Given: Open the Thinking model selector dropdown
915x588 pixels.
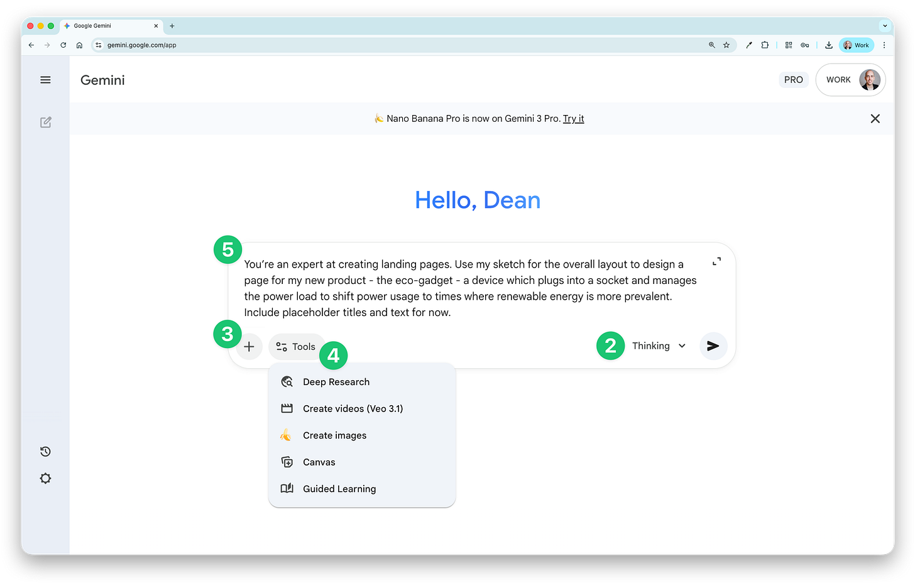Looking at the screenshot, I should click(659, 346).
